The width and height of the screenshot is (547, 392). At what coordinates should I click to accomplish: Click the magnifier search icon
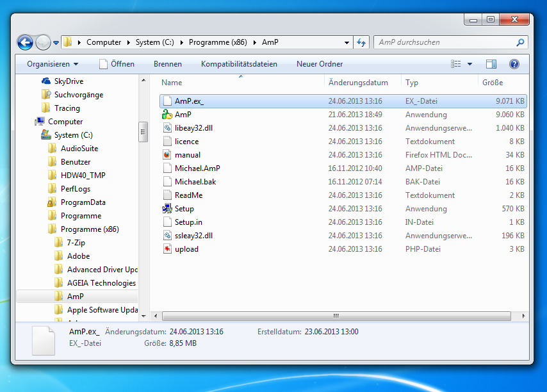520,42
